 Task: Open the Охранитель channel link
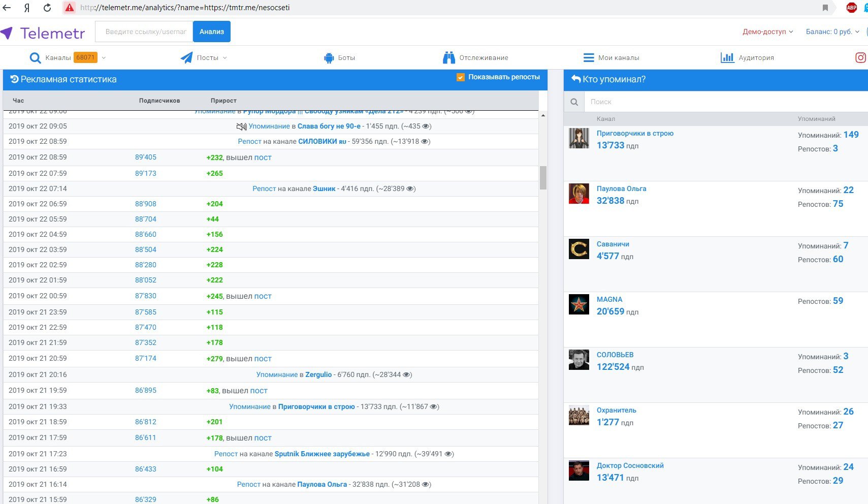pyautogui.click(x=616, y=410)
